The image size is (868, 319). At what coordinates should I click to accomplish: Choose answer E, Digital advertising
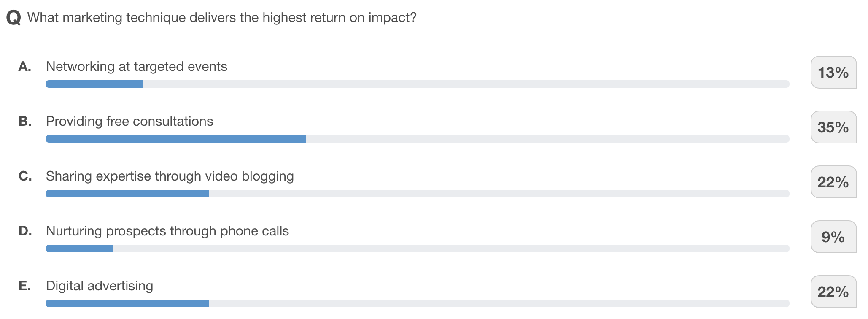pyautogui.click(x=99, y=286)
